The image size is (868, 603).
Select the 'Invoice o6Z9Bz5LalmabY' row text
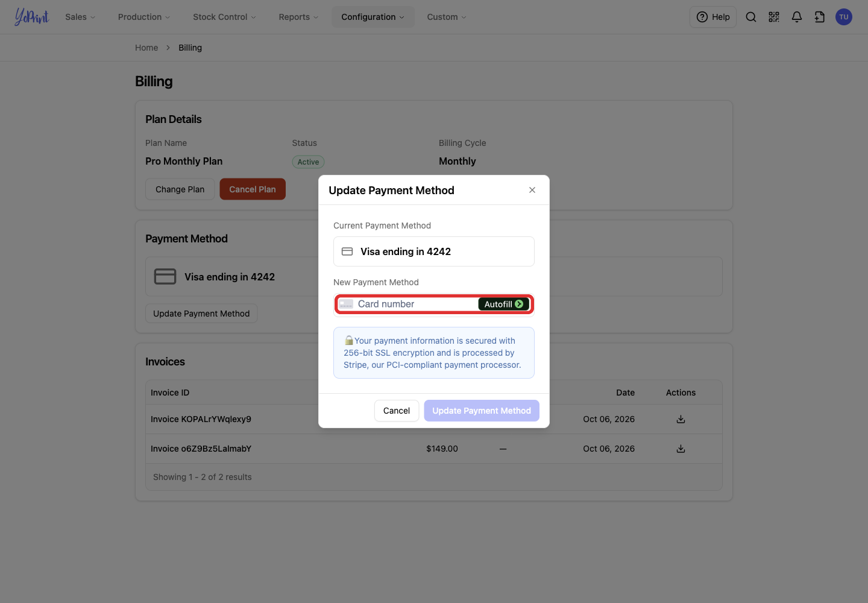click(201, 449)
